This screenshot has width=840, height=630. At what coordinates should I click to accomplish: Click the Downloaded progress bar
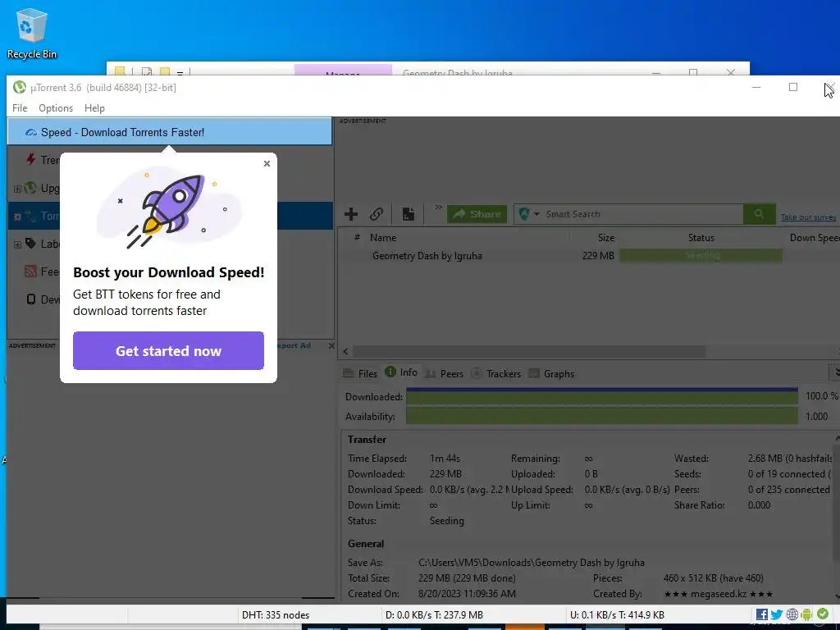[601, 397]
